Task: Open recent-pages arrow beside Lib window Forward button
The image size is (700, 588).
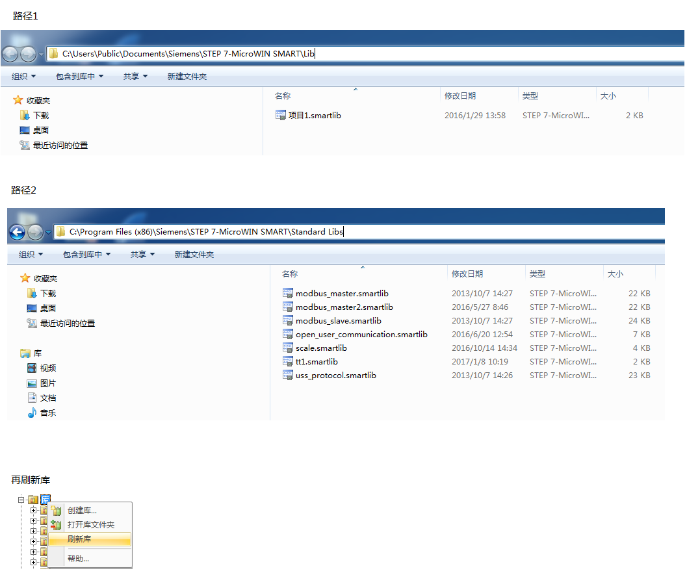Action: (42, 55)
